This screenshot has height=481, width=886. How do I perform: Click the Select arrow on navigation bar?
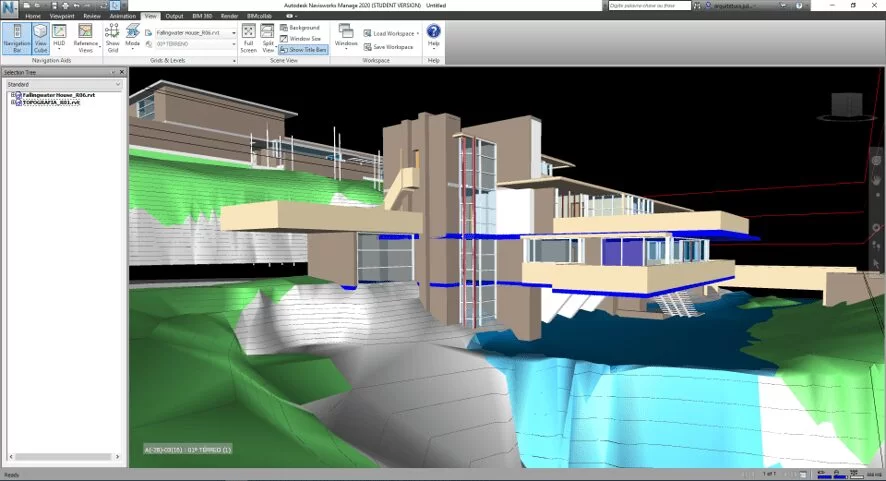click(x=876, y=263)
